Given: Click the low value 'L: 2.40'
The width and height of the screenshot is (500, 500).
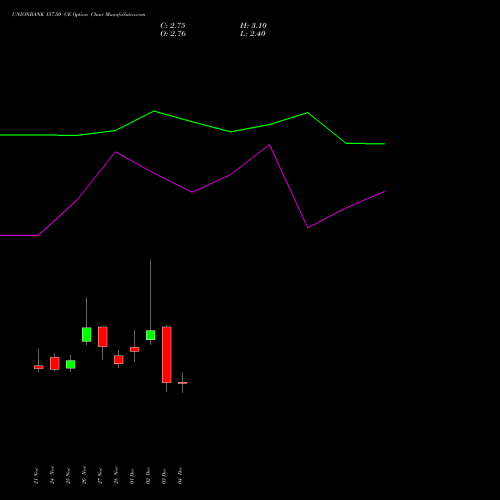Looking at the screenshot, I should coord(253,34).
